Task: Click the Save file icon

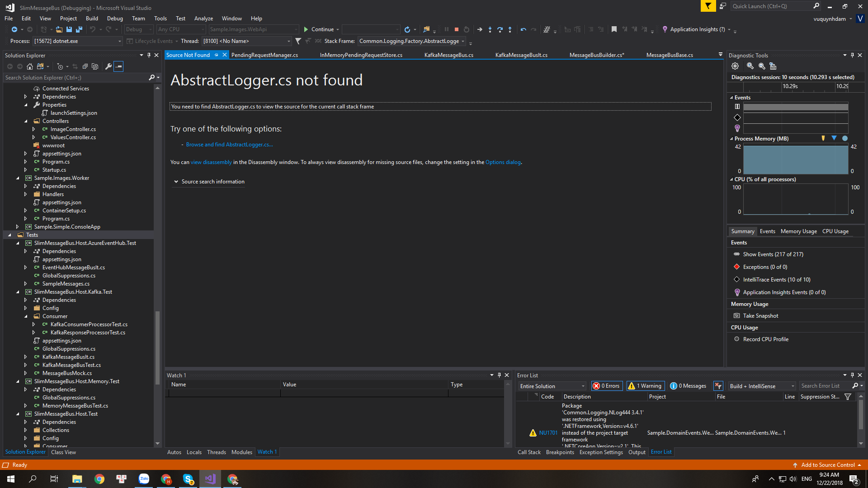Action: pos(69,29)
